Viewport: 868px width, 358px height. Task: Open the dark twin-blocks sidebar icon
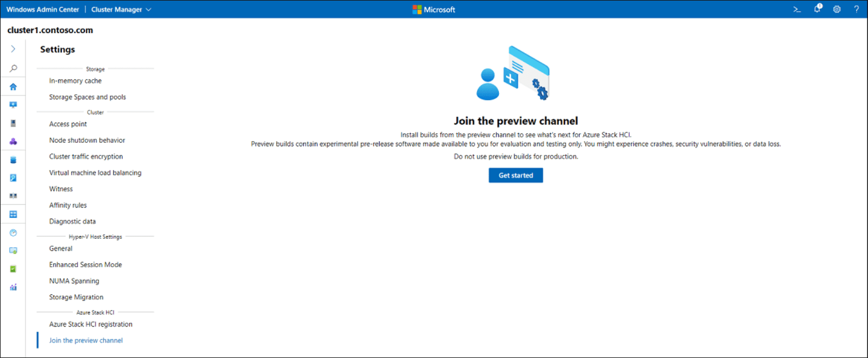tap(13, 196)
